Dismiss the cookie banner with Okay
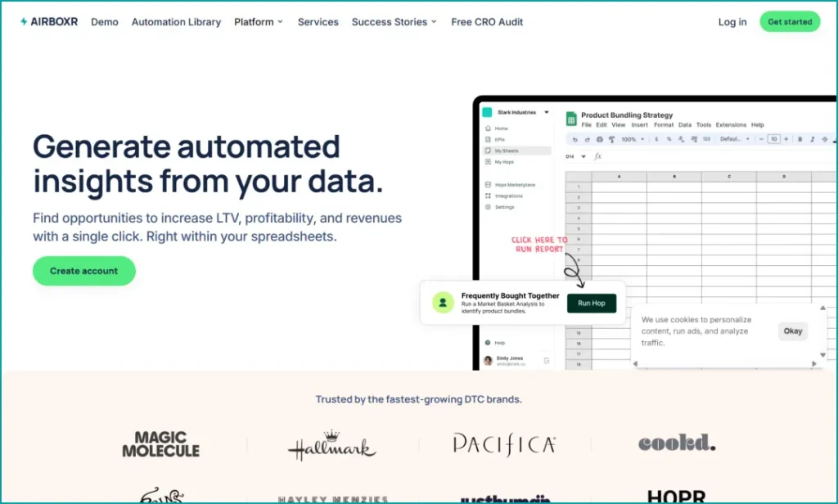838x504 pixels. [792, 331]
